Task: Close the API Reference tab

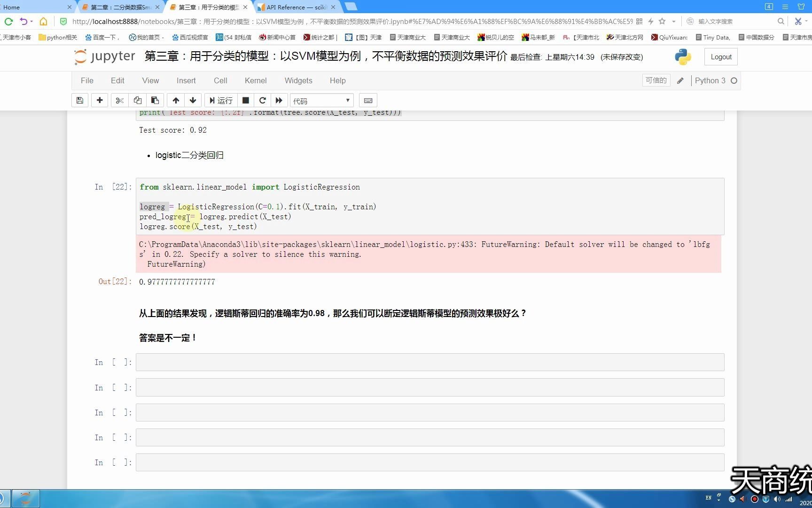Action: (x=333, y=7)
